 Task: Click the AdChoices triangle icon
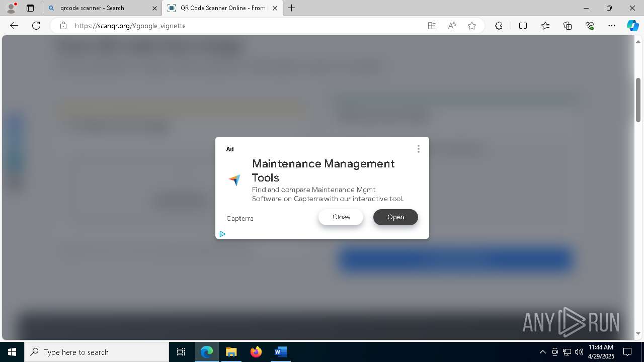[222, 234]
